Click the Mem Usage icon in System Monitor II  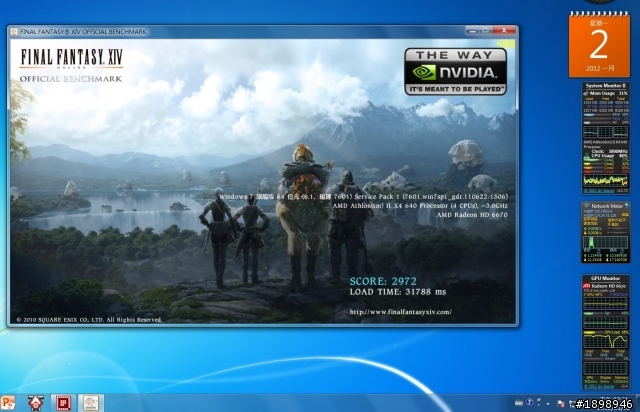587,94
